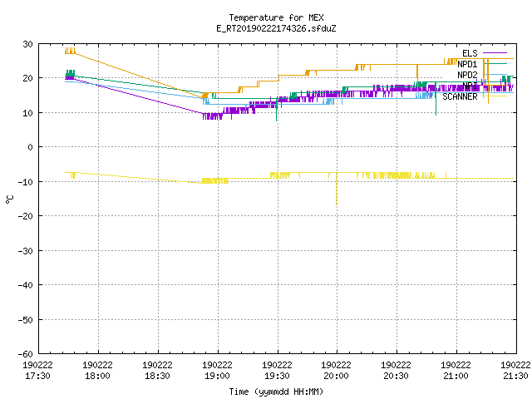Click the y-axis label 10
Screen dimensions: 532x399
27,113
